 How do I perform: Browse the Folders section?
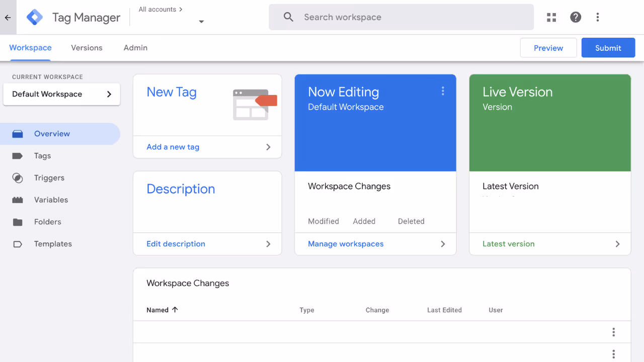pyautogui.click(x=48, y=222)
